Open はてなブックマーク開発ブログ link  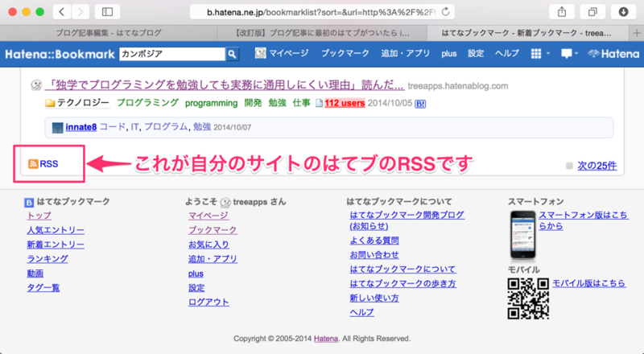click(407, 220)
